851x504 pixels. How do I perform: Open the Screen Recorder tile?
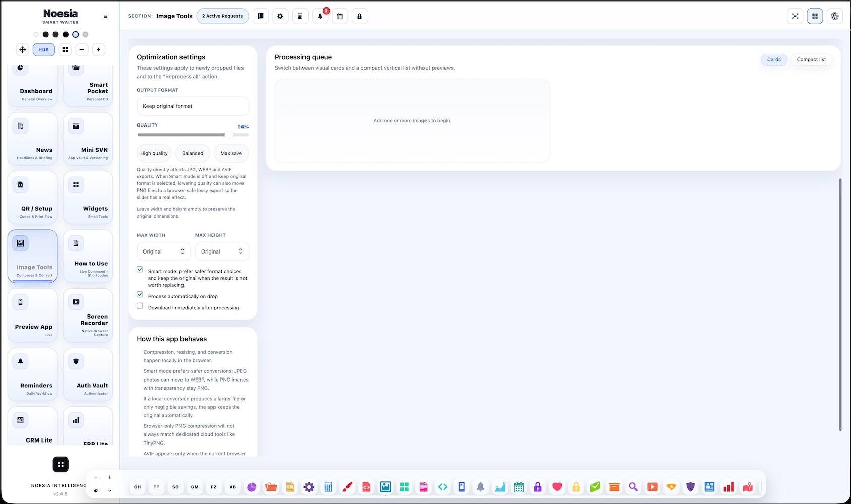click(x=88, y=315)
